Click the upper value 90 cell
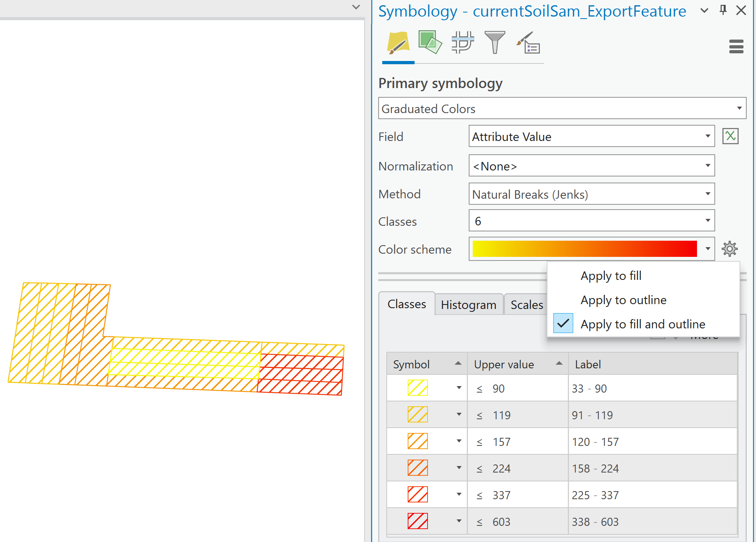 (518, 388)
